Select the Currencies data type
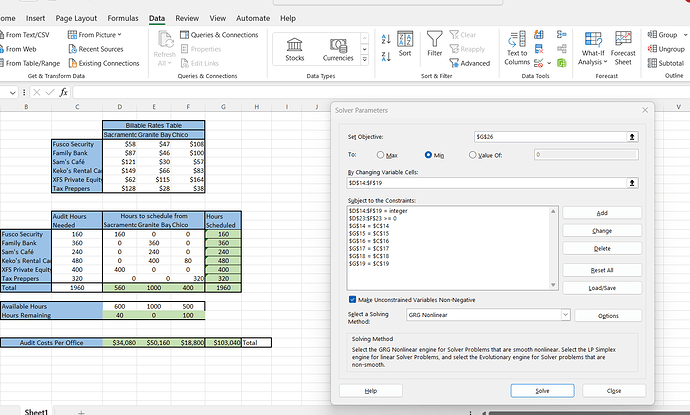Image resolution: width=690 pixels, height=415 pixels. pyautogui.click(x=338, y=49)
